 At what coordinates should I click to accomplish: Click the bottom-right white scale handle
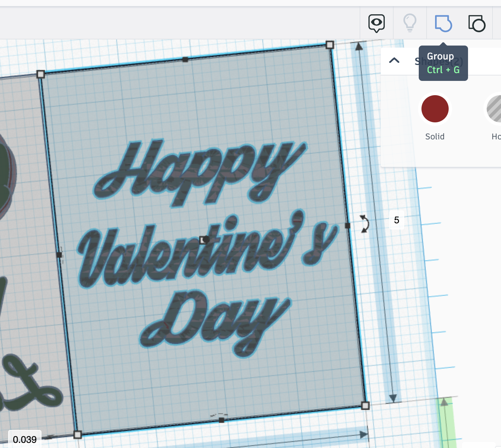click(x=366, y=405)
